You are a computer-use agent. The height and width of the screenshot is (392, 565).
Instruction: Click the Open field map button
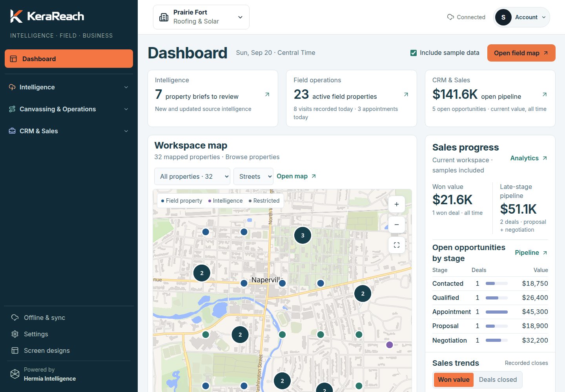tap(521, 53)
